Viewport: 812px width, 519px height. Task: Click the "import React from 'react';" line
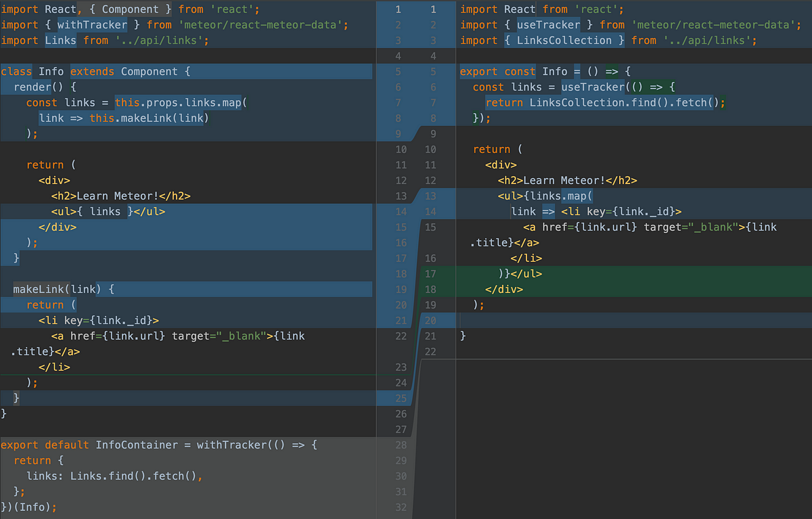coord(542,9)
